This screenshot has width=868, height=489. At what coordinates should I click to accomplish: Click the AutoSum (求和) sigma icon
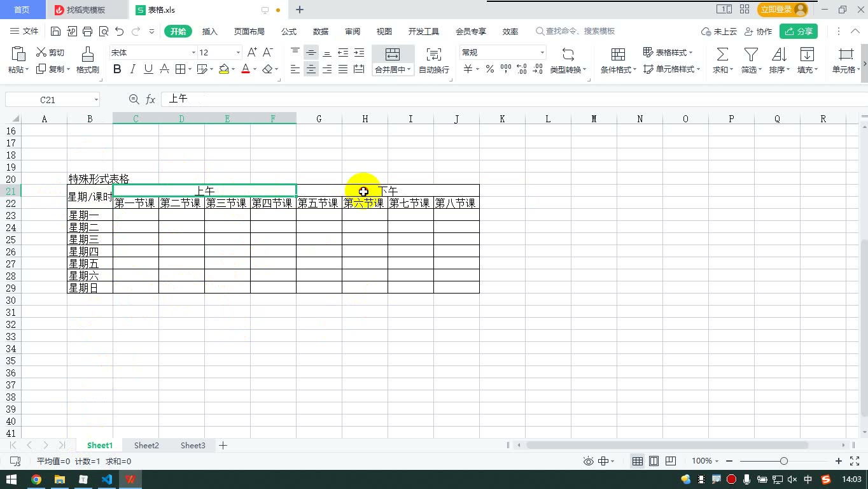[x=722, y=54]
